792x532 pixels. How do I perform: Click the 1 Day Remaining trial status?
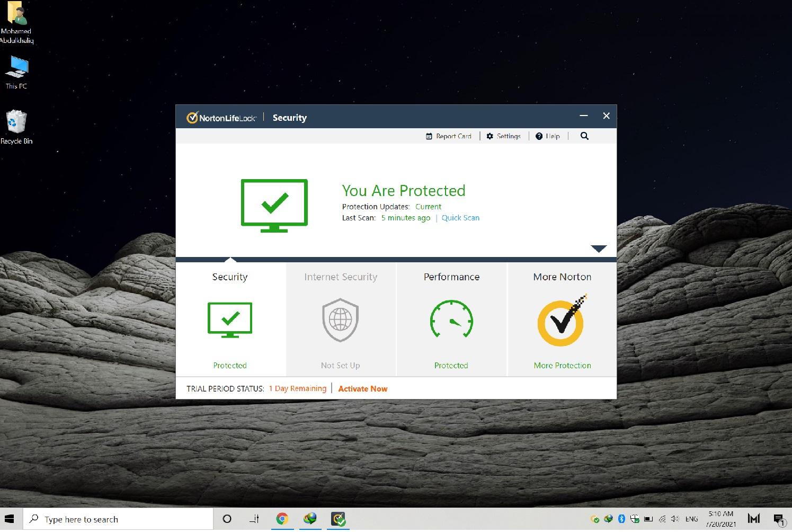298,388
